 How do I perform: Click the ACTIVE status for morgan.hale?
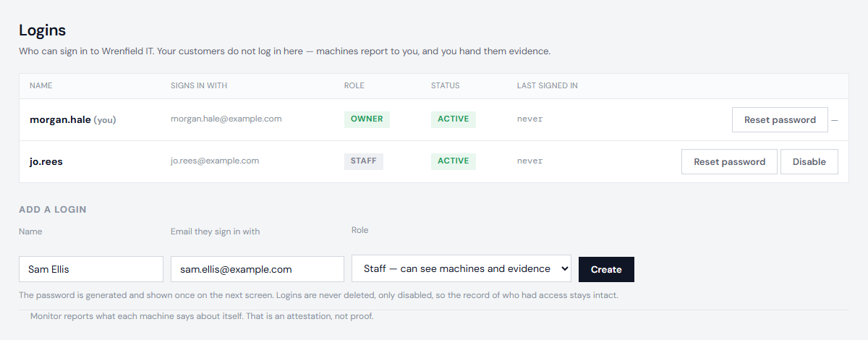coord(454,119)
